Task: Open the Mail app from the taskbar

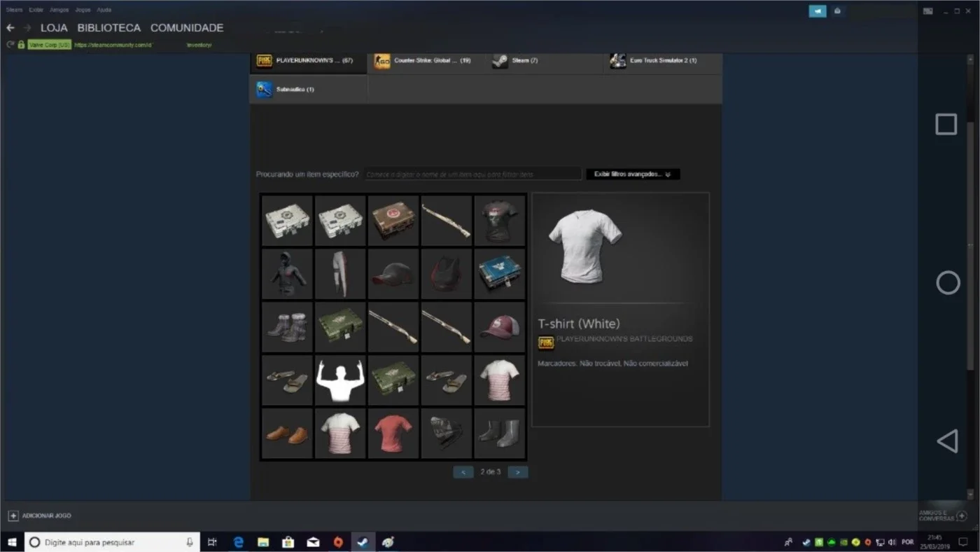Action: 313,542
